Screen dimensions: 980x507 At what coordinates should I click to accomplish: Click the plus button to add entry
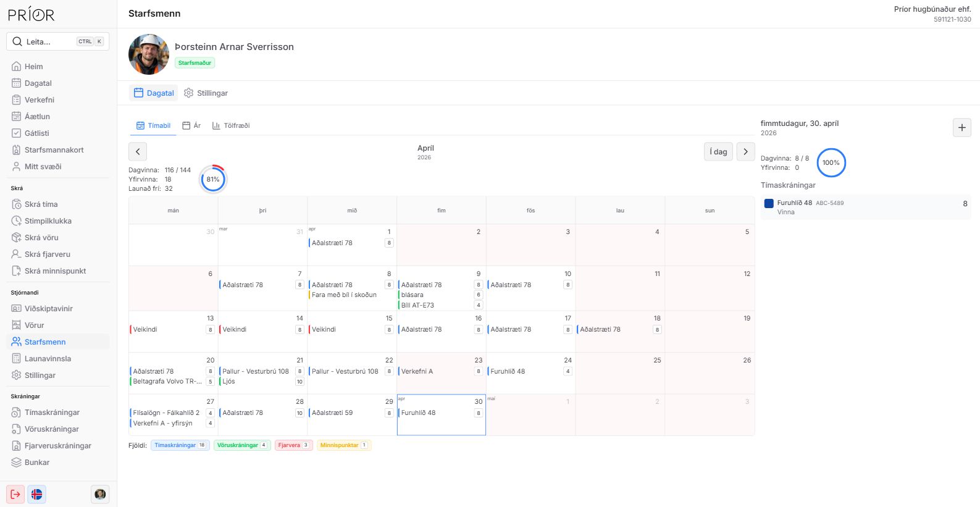(x=962, y=128)
